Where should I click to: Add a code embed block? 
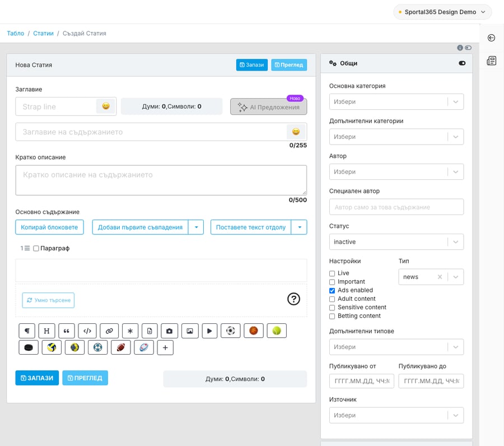click(x=87, y=331)
